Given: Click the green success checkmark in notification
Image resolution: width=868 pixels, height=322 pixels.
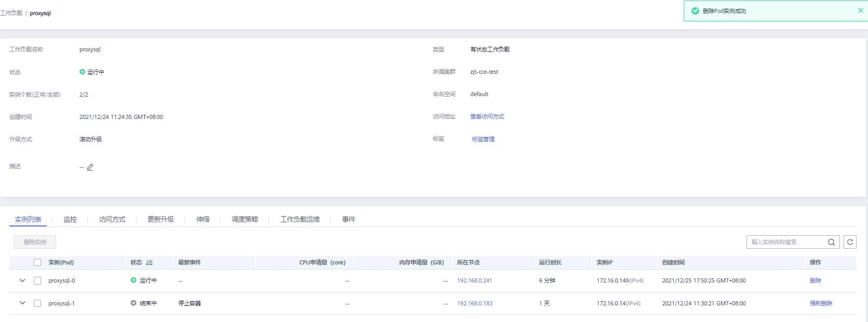Looking at the screenshot, I should tap(695, 11).
